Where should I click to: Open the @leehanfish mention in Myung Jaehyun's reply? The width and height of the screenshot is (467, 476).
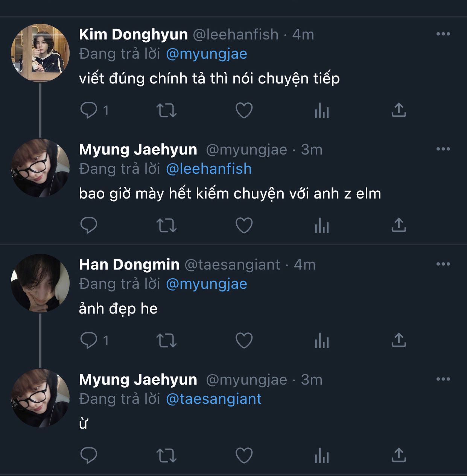coord(208,169)
